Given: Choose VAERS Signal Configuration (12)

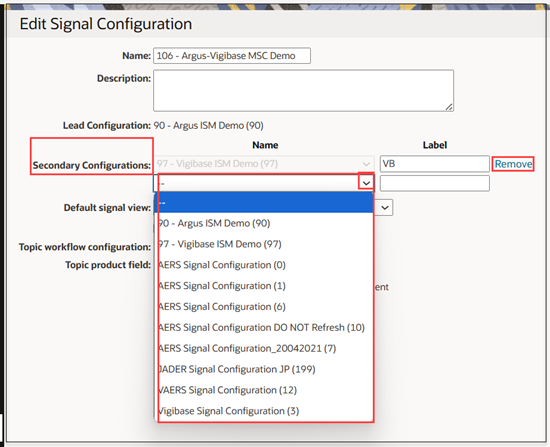Looking at the screenshot, I should pyautogui.click(x=263, y=390).
